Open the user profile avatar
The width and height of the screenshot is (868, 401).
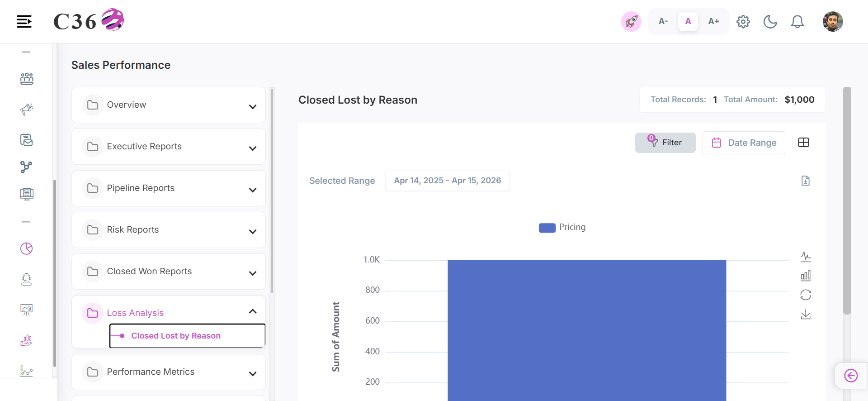click(833, 21)
